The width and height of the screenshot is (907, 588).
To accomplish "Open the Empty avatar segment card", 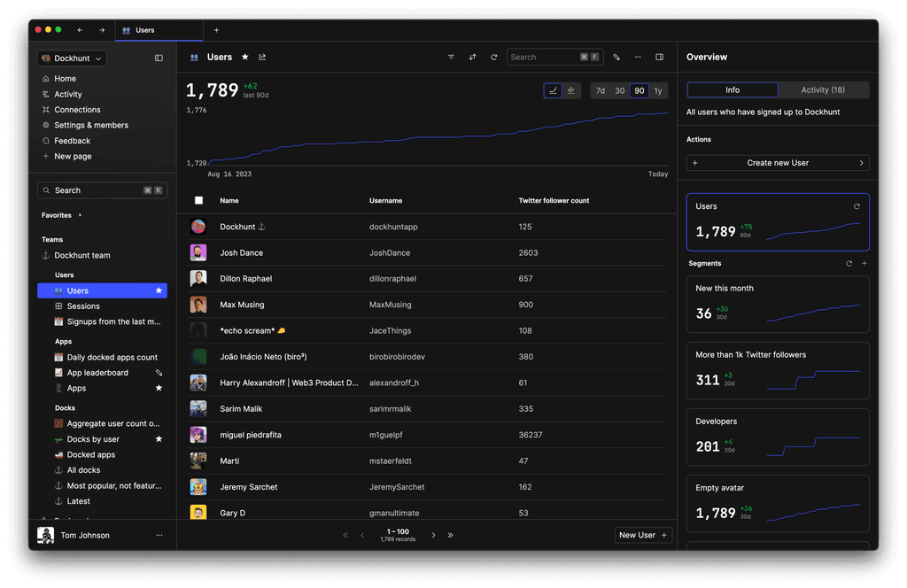I will pos(778,504).
